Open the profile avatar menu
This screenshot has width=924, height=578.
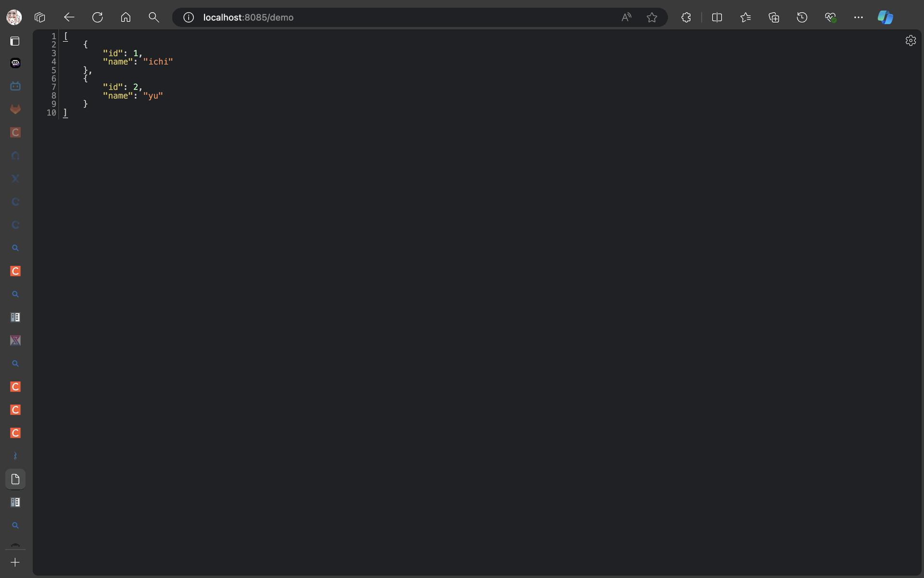[14, 17]
